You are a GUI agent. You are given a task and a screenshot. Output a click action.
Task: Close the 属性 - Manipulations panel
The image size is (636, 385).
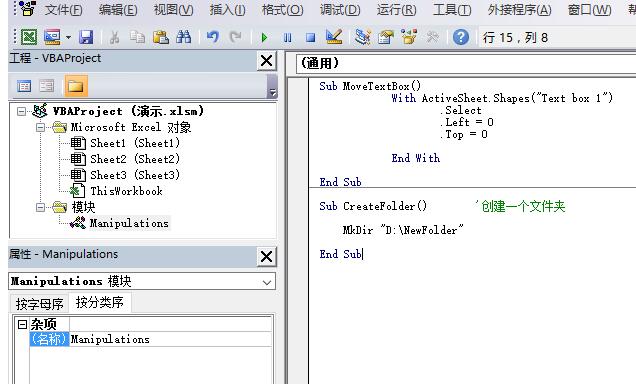click(266, 256)
